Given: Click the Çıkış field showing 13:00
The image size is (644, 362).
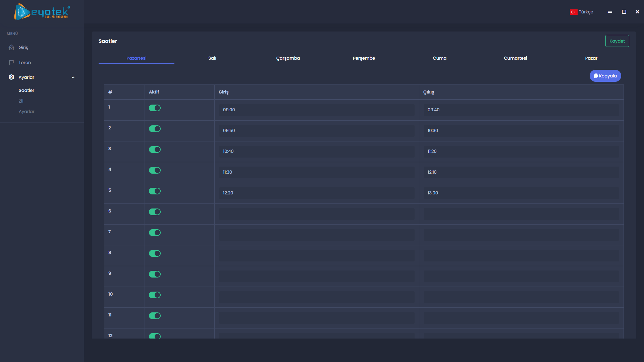Looking at the screenshot, I should point(521,193).
